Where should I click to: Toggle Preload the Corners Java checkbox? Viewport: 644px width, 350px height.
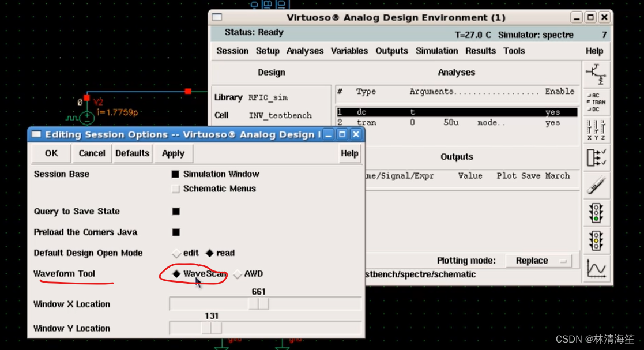pyautogui.click(x=176, y=232)
